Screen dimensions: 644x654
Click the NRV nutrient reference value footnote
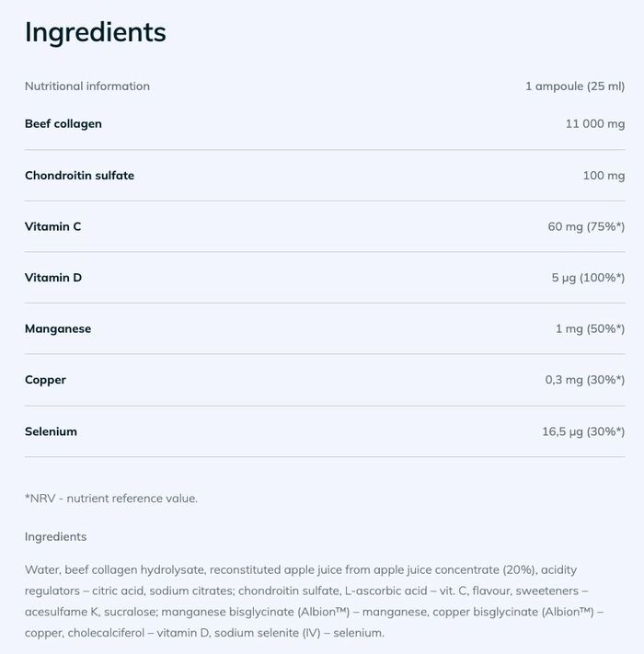[111, 499]
